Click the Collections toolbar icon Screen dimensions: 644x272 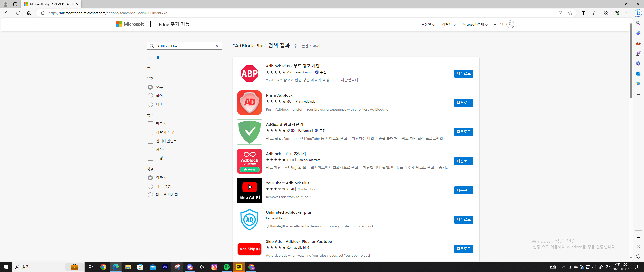click(606, 13)
